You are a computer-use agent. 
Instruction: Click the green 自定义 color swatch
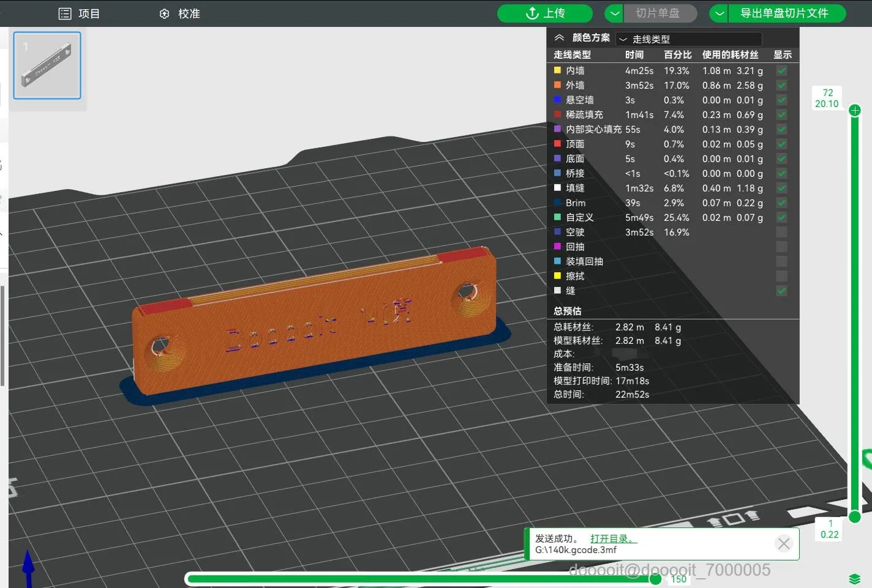click(x=557, y=217)
